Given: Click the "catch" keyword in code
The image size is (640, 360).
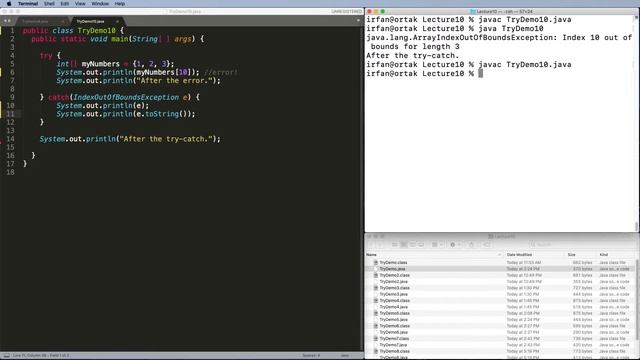Looking at the screenshot, I should tap(58, 97).
